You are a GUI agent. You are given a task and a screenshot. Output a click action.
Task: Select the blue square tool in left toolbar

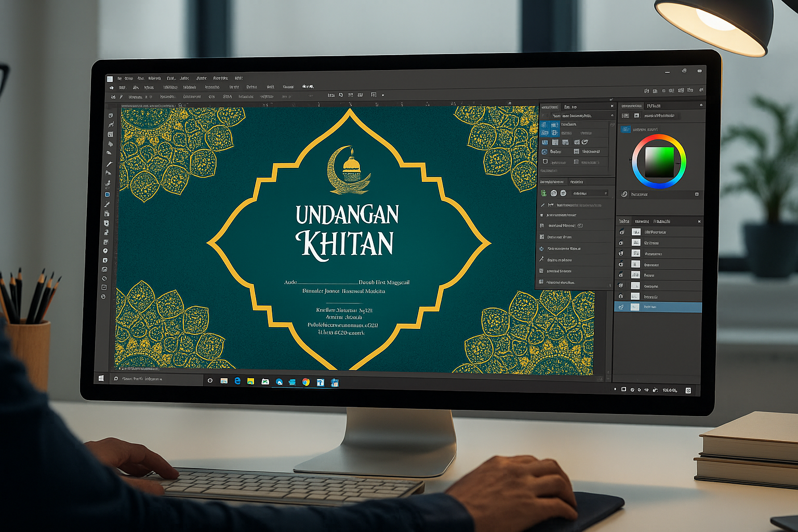click(x=107, y=194)
